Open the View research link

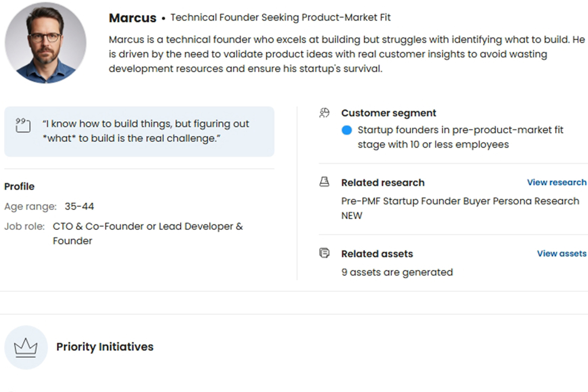(x=556, y=183)
